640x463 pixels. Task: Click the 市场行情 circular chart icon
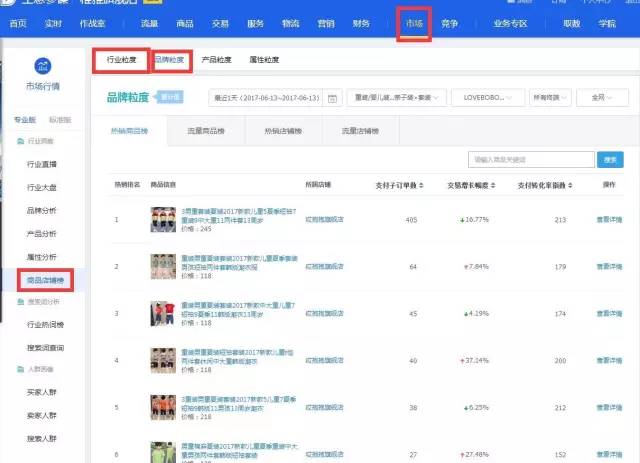pyautogui.click(x=43, y=66)
